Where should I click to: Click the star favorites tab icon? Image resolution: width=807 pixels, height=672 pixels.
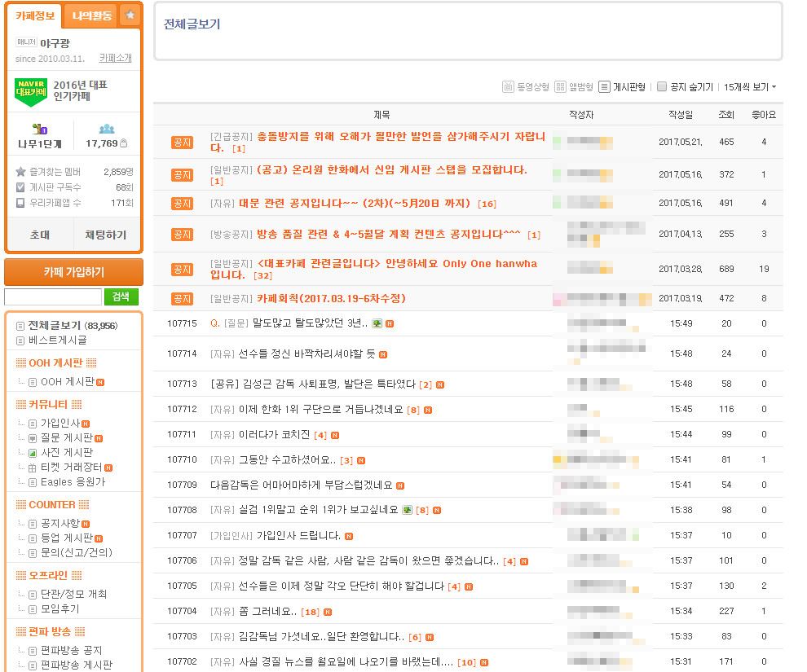(x=130, y=15)
